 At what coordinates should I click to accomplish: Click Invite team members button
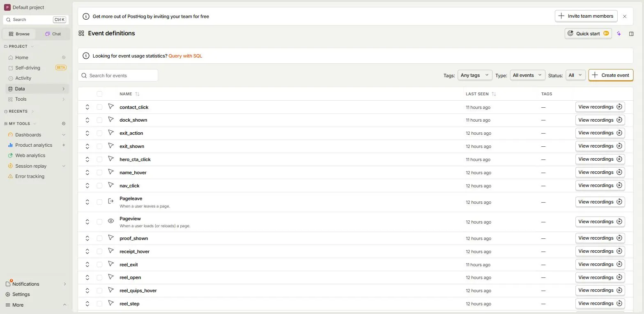click(586, 16)
